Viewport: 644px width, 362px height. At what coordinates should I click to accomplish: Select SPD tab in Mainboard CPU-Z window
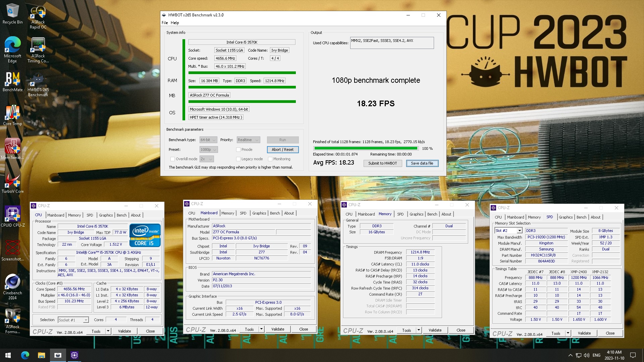(x=243, y=213)
